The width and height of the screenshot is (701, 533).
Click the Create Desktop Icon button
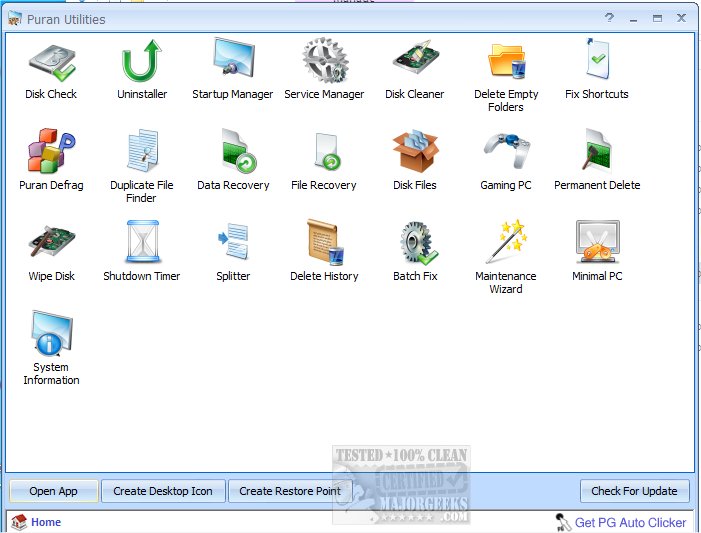tap(163, 491)
